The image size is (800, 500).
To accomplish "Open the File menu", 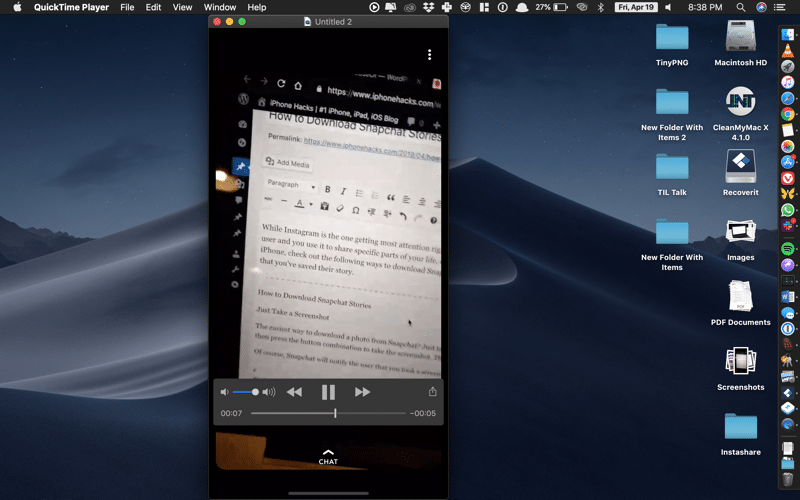I will 127,7.
